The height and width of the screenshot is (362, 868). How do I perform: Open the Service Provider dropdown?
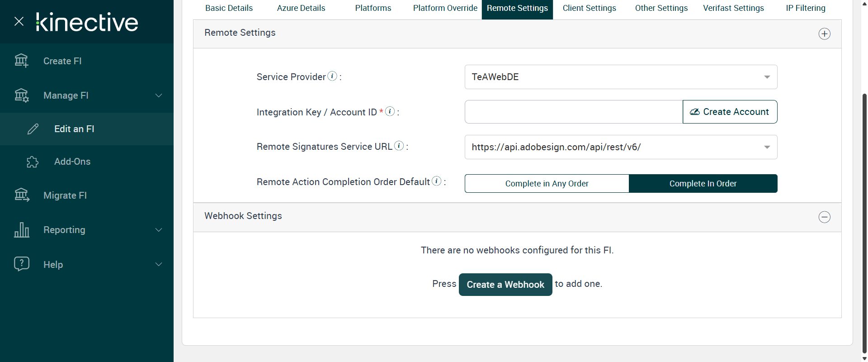coord(621,77)
